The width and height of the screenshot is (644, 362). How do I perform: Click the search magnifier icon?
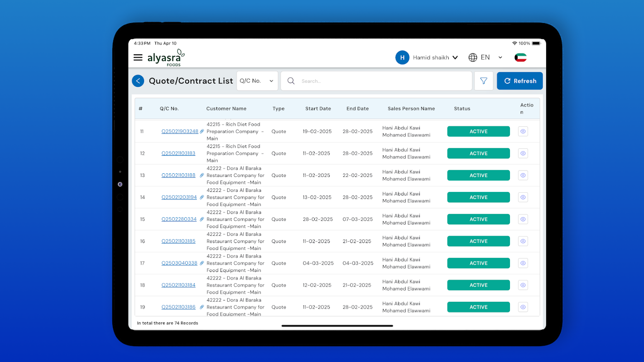291,81
